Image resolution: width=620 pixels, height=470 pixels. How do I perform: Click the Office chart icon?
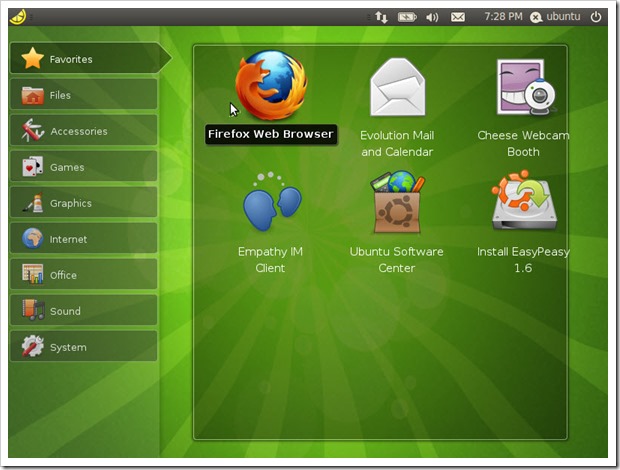32,274
